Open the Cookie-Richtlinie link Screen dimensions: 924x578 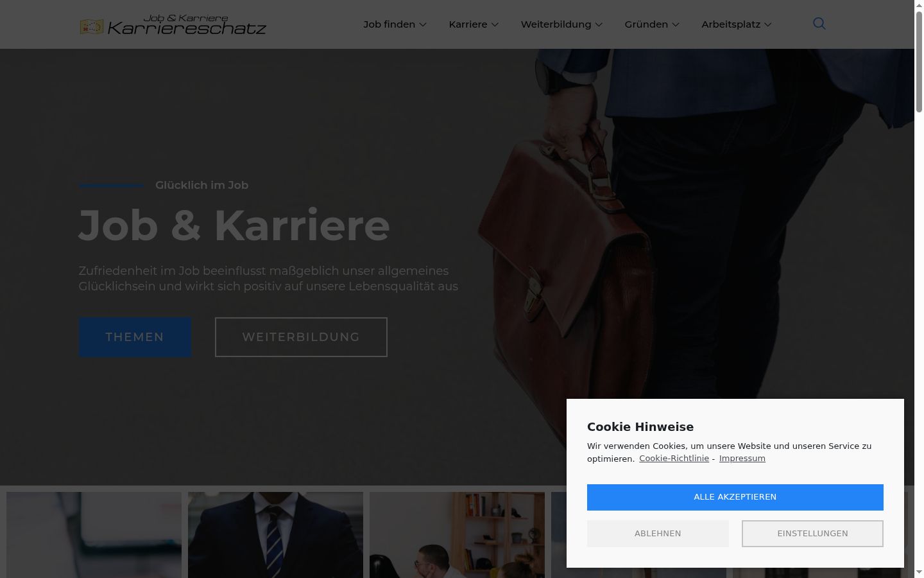coord(674,459)
